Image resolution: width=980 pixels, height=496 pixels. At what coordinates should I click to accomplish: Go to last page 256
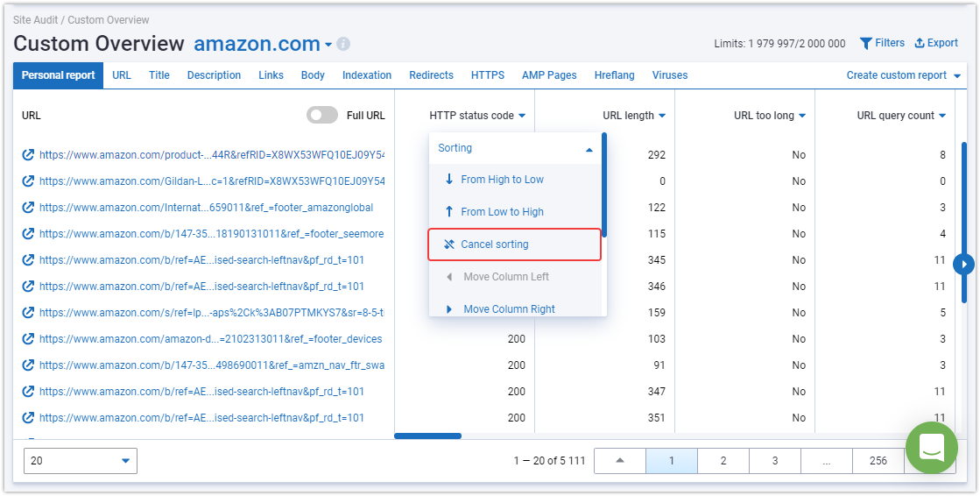tap(878, 461)
